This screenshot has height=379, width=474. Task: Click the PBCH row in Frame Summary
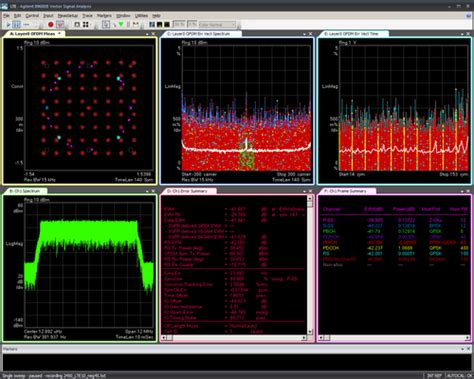click(395, 231)
